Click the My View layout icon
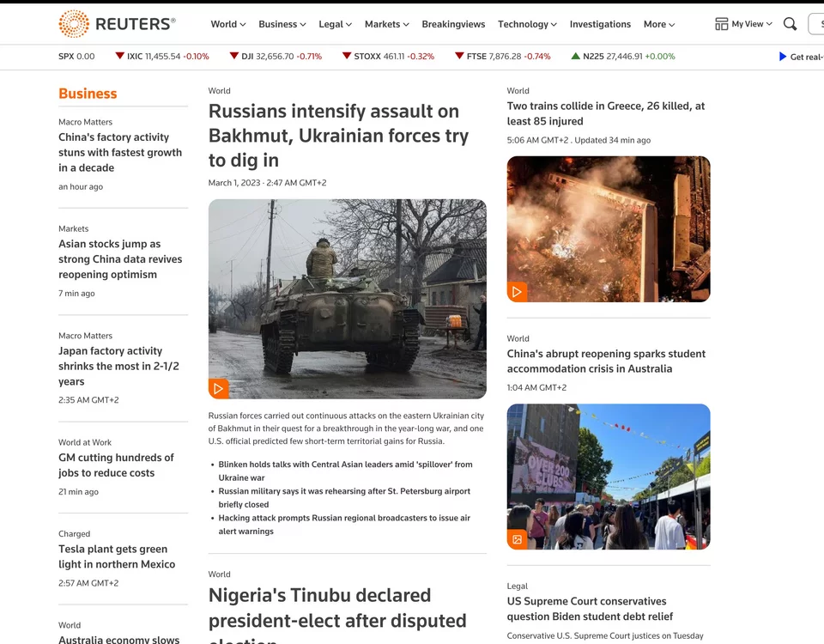Viewport: 824px width, 644px height. pyautogui.click(x=722, y=24)
